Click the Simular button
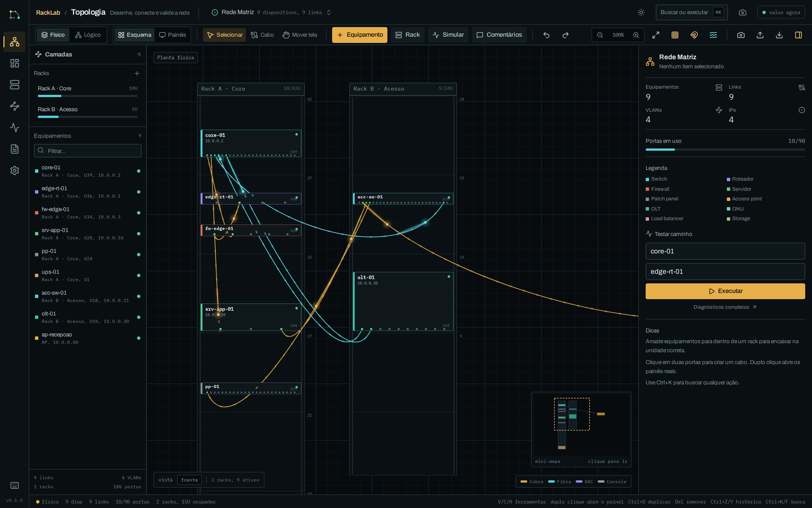812x508 pixels. point(448,35)
